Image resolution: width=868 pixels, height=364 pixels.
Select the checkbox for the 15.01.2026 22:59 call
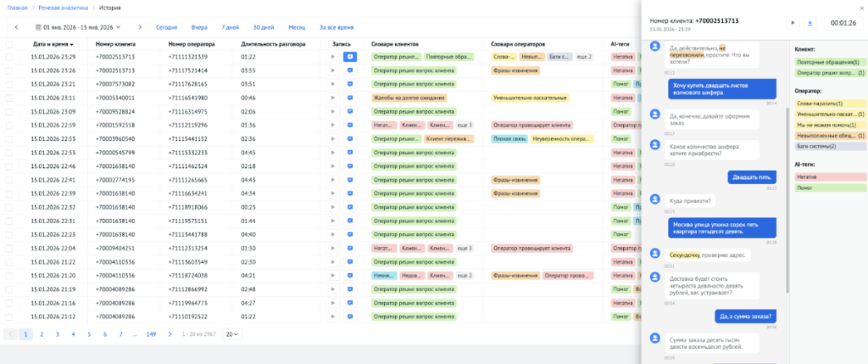(9, 125)
